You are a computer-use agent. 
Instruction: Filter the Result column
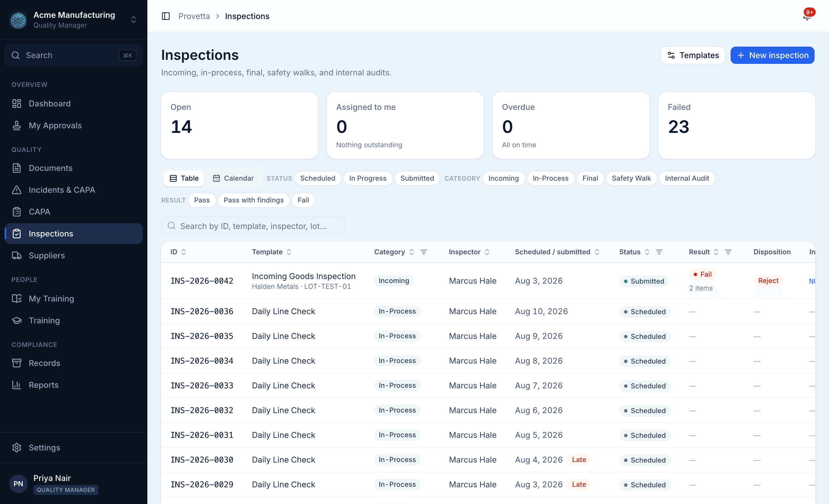click(728, 252)
